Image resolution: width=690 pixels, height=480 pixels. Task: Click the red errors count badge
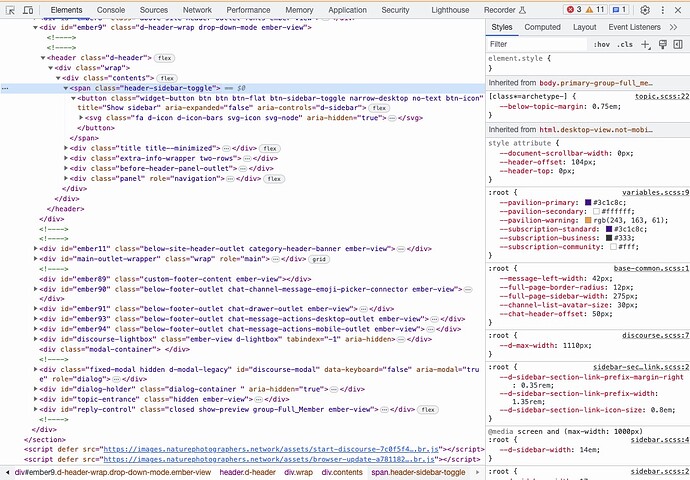[574, 10]
